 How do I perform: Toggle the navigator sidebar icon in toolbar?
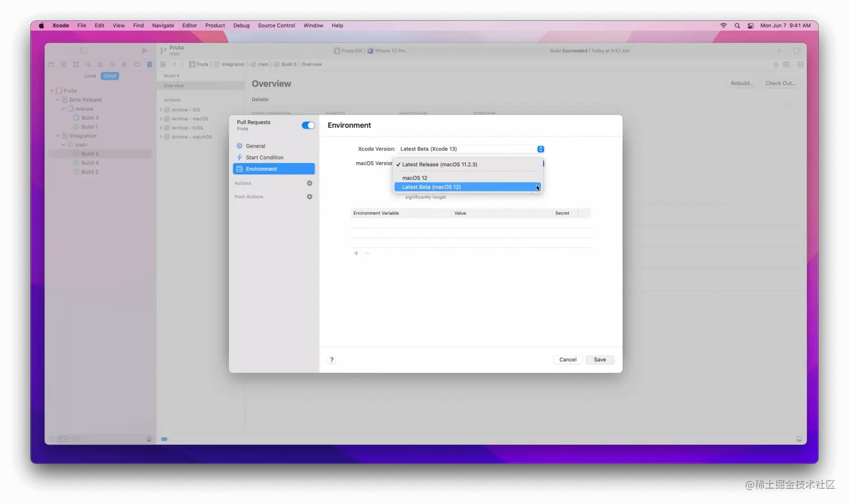point(83,51)
